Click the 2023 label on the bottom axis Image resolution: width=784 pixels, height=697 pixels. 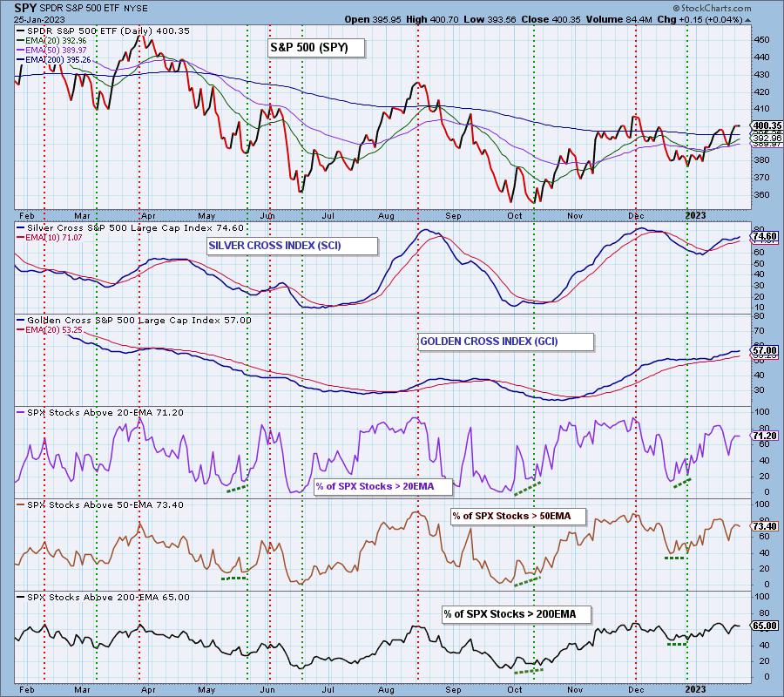click(x=695, y=689)
